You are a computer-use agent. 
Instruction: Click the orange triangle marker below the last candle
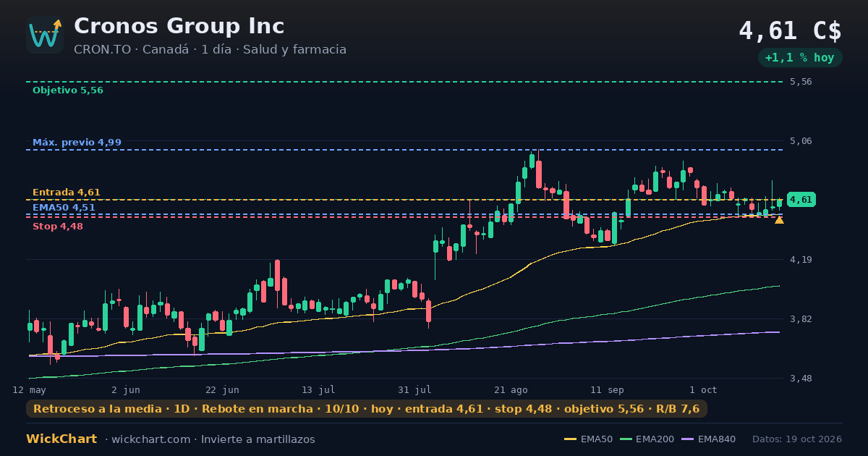(779, 219)
